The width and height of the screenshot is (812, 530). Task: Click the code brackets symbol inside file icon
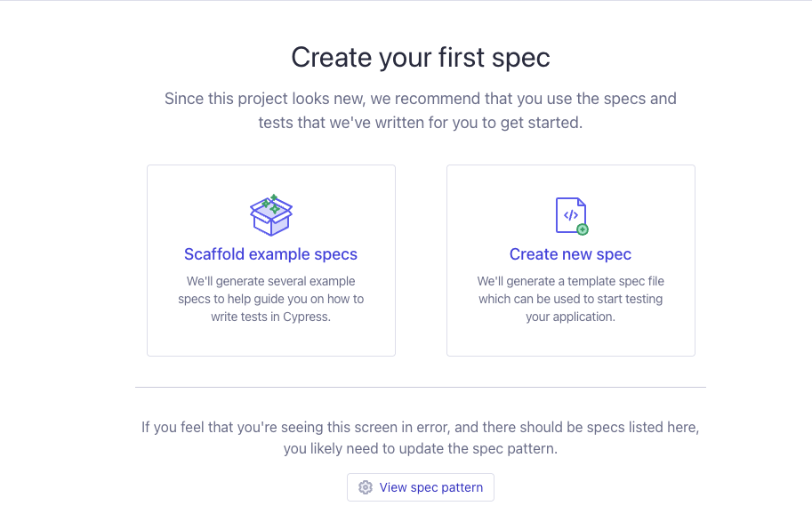click(571, 214)
